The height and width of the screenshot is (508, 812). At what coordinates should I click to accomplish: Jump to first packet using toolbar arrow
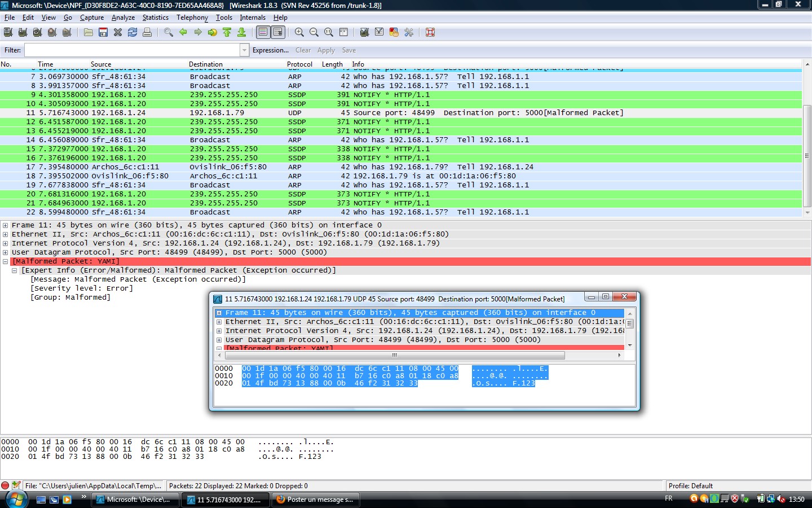click(x=227, y=32)
